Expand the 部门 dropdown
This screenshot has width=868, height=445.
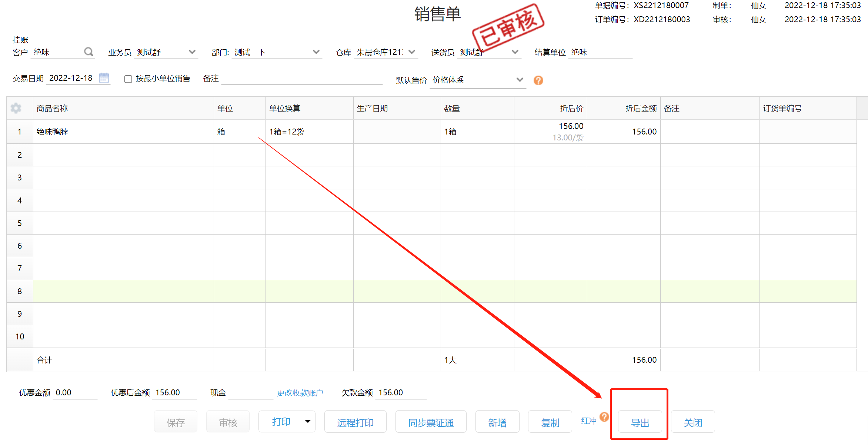click(316, 52)
